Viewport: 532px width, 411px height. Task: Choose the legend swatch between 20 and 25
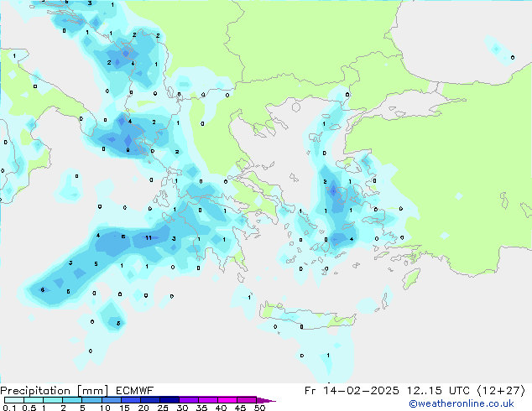pos(149,400)
